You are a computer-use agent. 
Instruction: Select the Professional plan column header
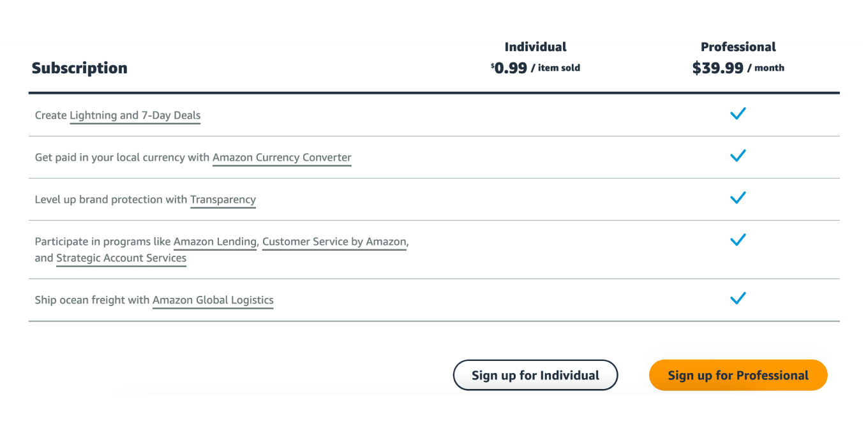738,47
